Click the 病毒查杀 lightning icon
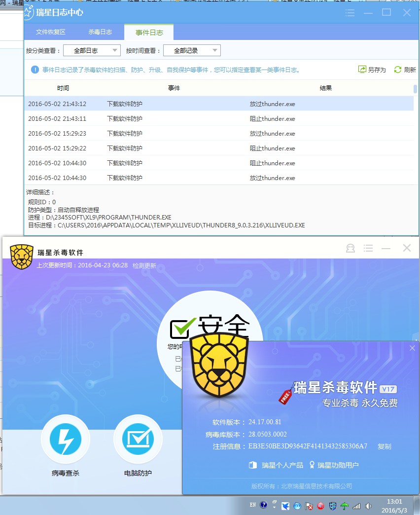Screen dimensions: 420x515 click(65, 439)
